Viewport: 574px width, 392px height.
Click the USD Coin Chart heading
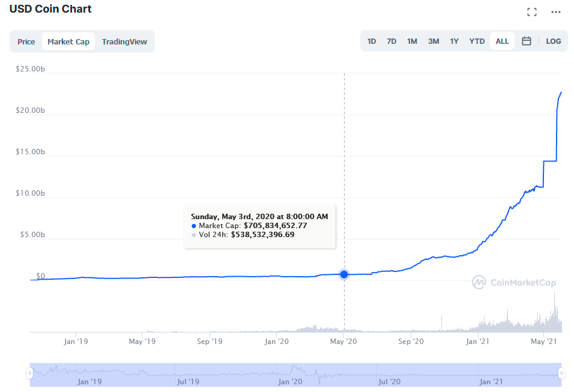click(50, 9)
